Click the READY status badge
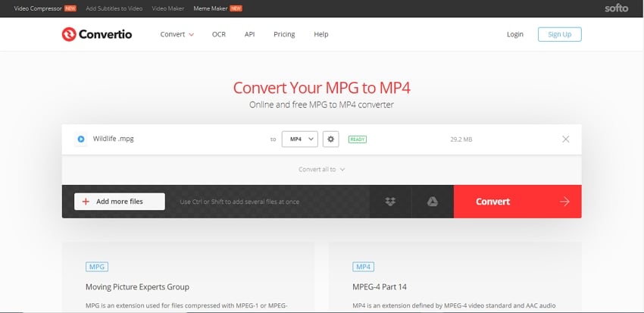644x313 pixels. [x=358, y=139]
